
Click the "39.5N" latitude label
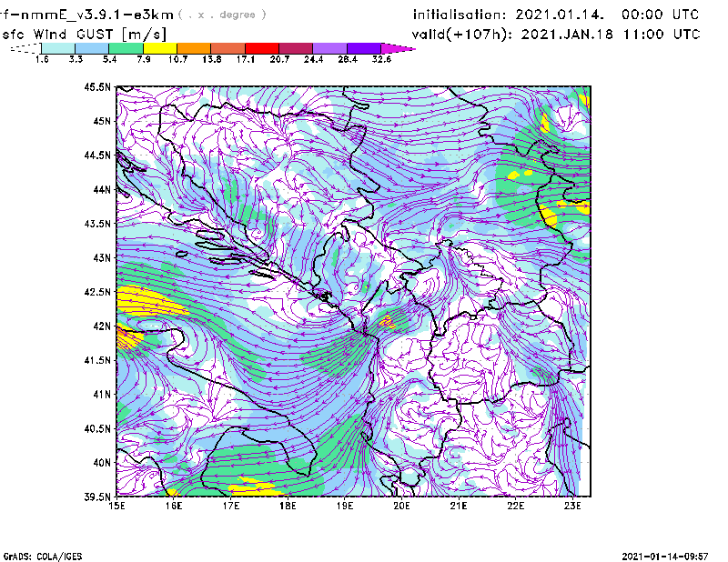pyautogui.click(x=97, y=497)
